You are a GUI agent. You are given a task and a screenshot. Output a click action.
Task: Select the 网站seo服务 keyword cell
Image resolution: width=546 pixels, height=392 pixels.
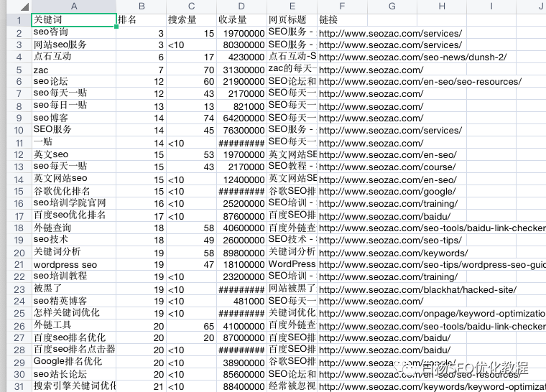[74, 45]
